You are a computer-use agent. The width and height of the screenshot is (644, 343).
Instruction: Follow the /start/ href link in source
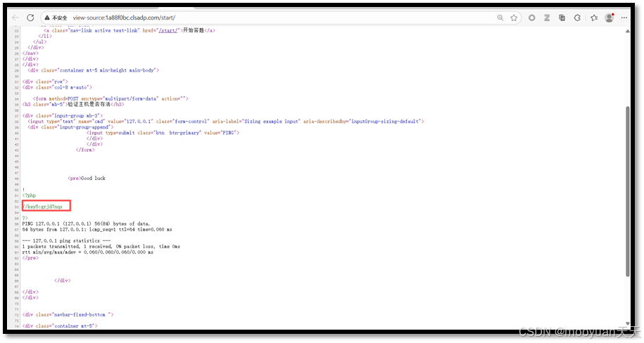[x=168, y=30]
